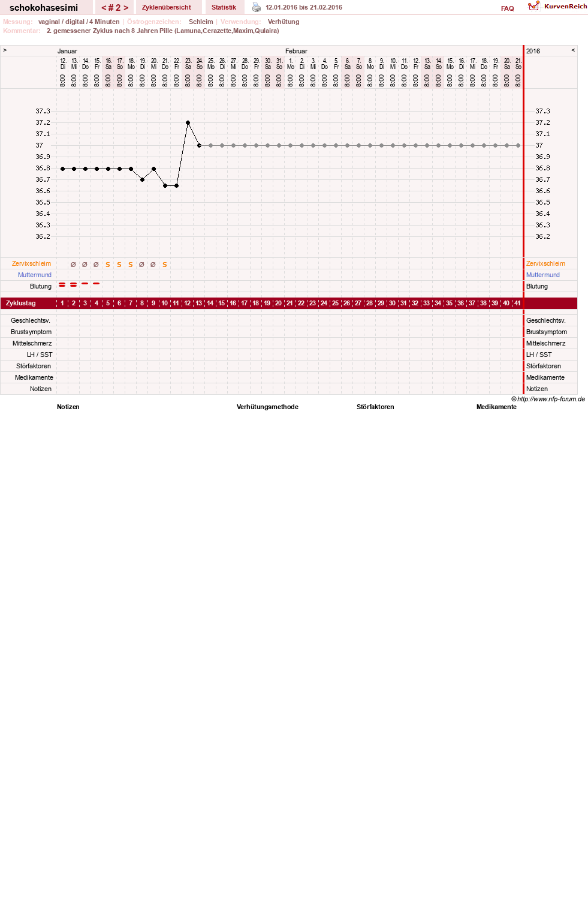Click the left LH / SST row label
The image size is (588, 910).
40,355
